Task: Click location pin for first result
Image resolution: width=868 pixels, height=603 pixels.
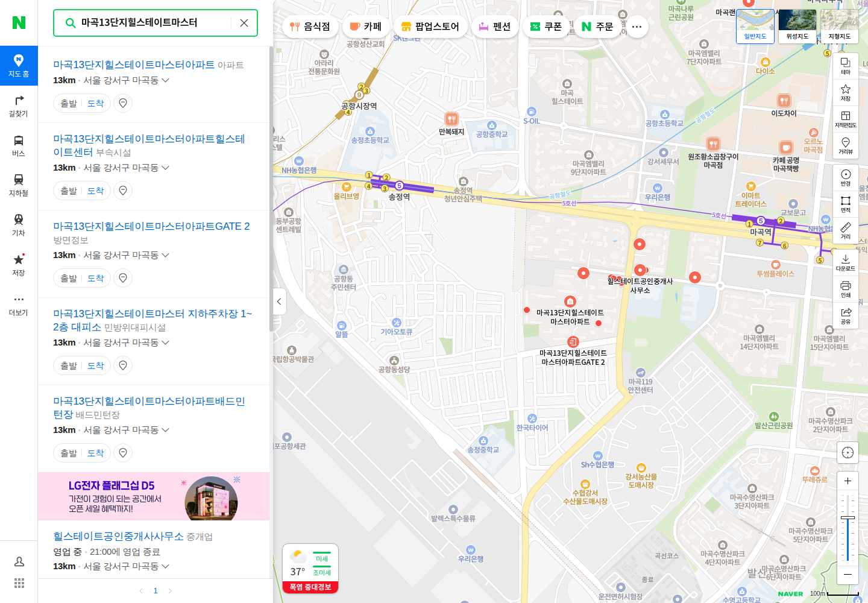Action: pyautogui.click(x=123, y=103)
